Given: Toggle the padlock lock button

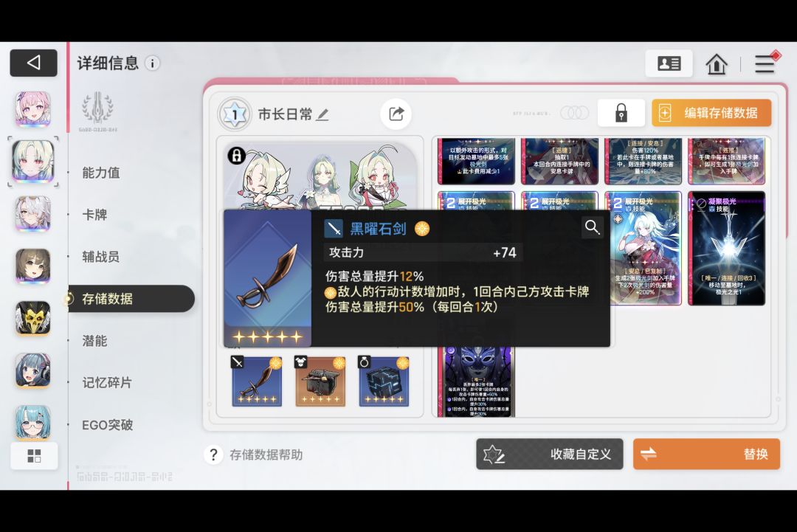Looking at the screenshot, I should [621, 113].
